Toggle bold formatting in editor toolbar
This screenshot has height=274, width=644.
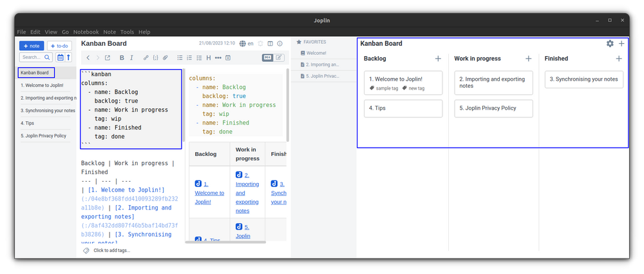coord(122,58)
